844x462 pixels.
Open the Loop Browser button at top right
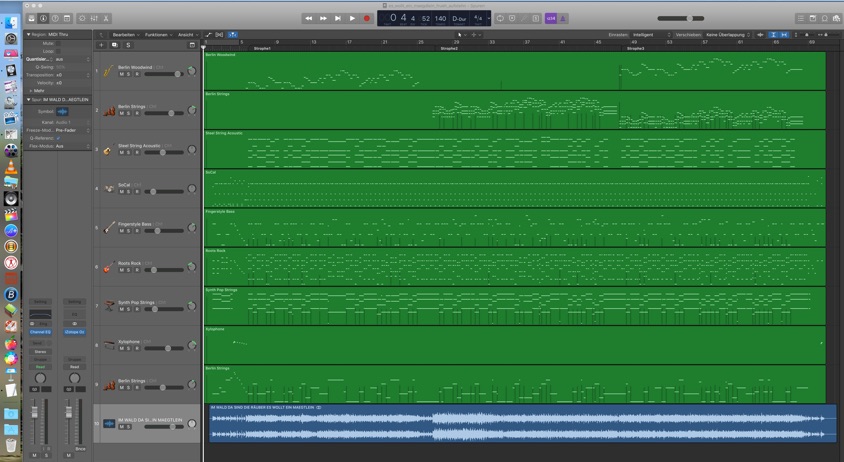(x=825, y=18)
